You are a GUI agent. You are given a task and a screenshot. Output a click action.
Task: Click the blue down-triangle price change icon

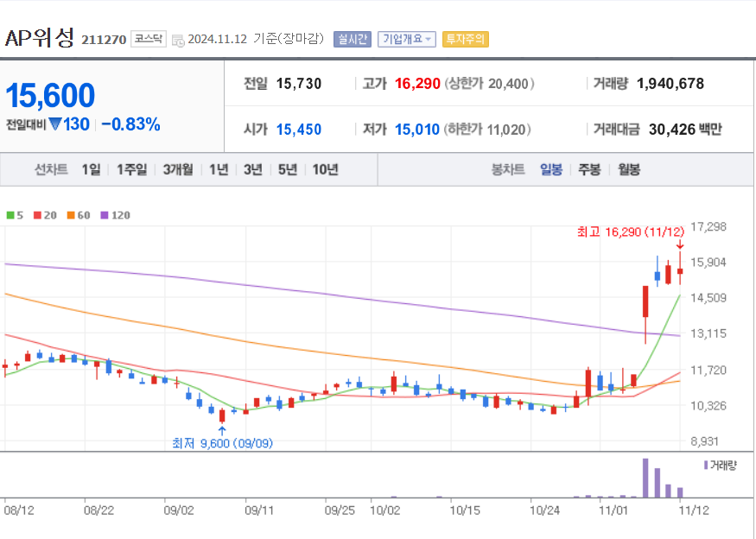coord(55,124)
